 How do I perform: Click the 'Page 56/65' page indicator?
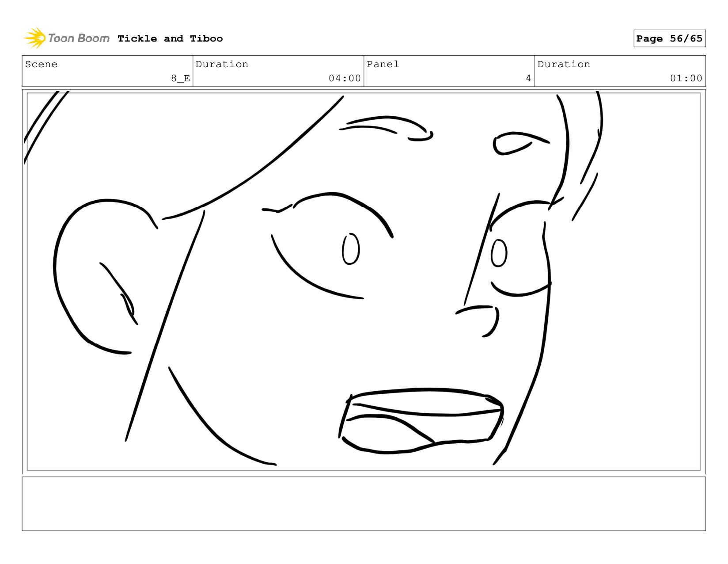click(x=669, y=38)
